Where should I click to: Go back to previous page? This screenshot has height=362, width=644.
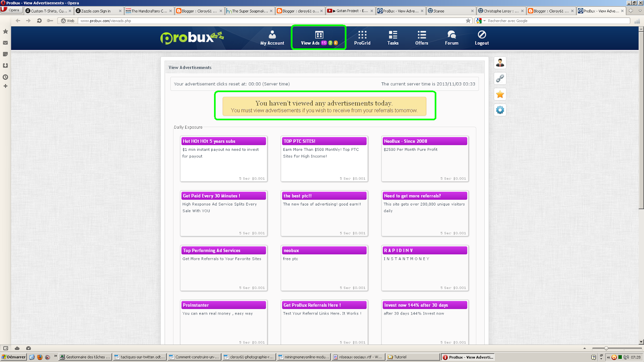click(18, 21)
